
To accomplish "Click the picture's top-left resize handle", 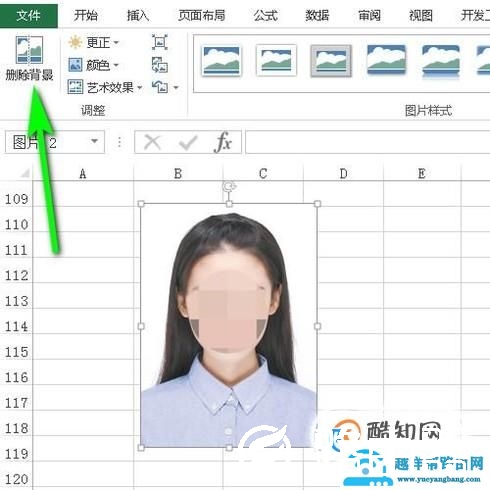I will coord(141,203).
